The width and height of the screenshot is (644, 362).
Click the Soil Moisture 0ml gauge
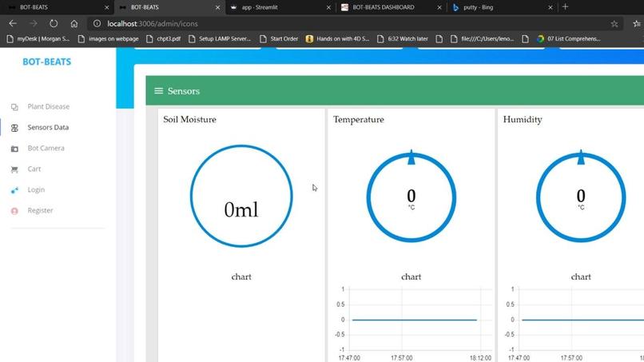point(241,196)
